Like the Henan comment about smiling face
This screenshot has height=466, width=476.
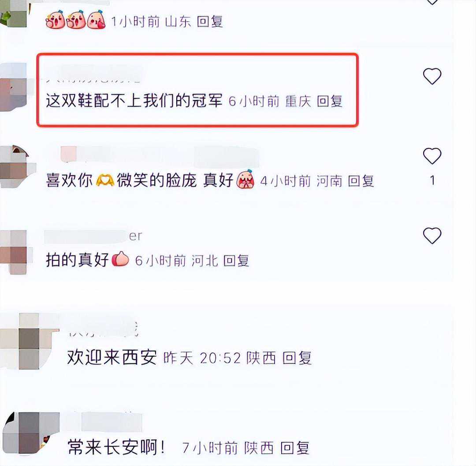pyautogui.click(x=432, y=155)
